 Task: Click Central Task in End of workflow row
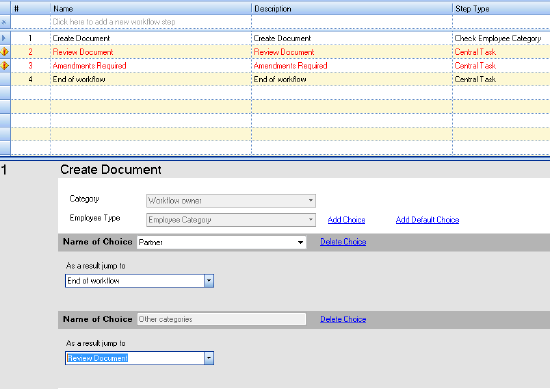(502, 79)
